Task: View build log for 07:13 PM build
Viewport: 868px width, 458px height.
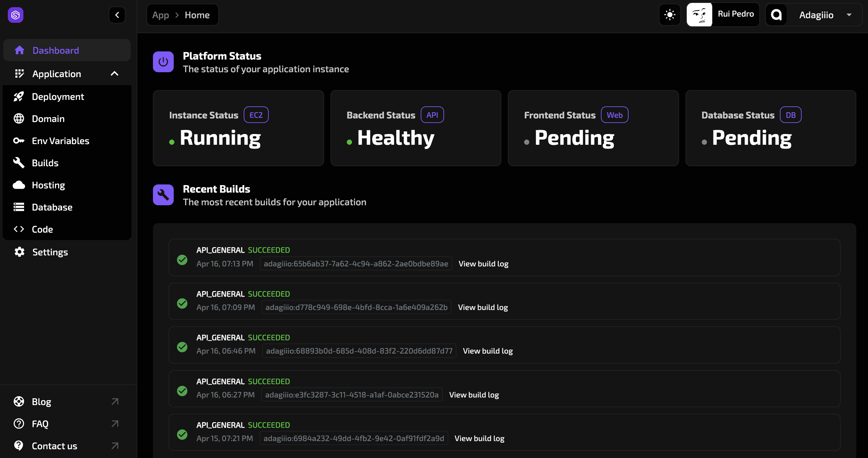Action: click(483, 263)
